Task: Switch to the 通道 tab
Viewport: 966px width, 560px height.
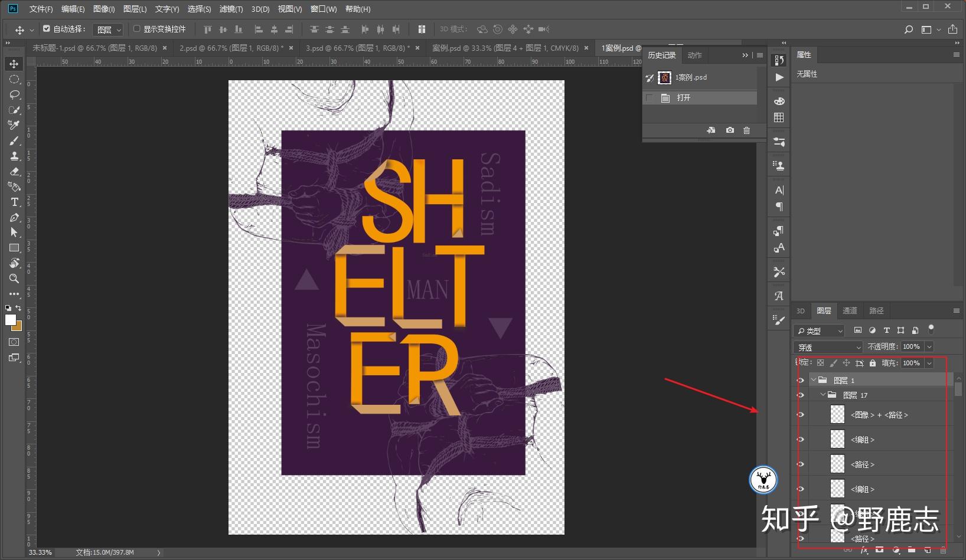Action: 850,311
